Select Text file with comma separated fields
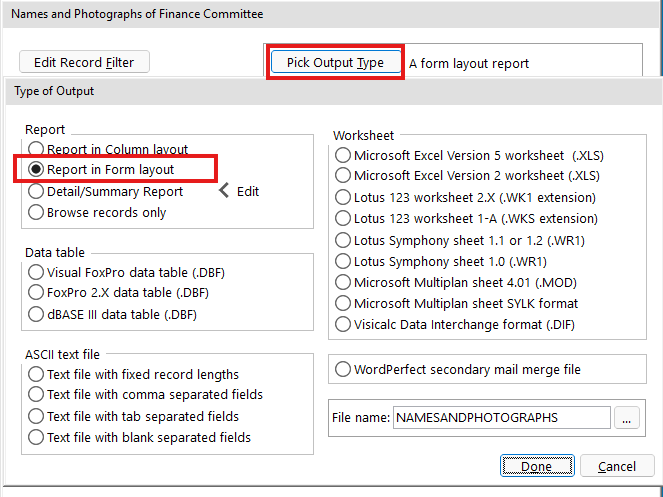Image resolution: width=663 pixels, height=497 pixels. [37, 395]
